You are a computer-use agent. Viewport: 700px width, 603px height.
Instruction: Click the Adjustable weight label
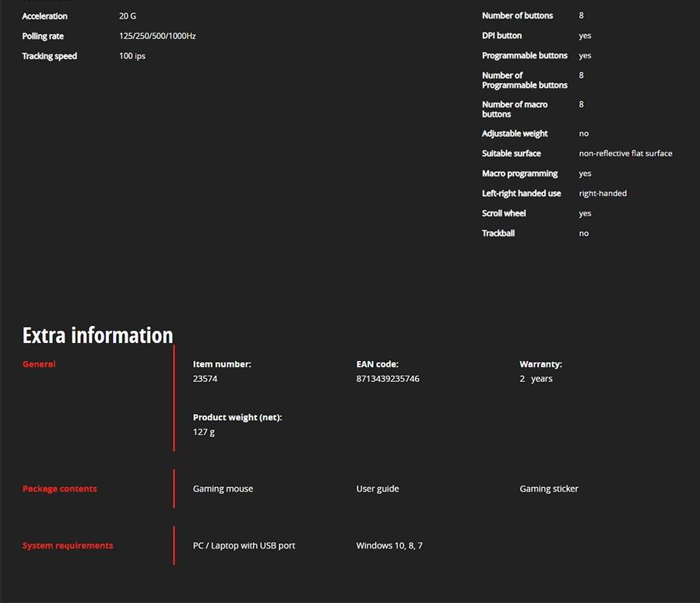point(515,134)
